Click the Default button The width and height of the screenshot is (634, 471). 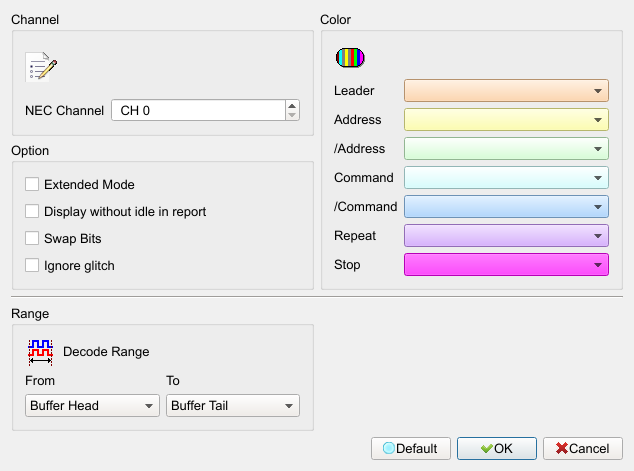point(411,448)
